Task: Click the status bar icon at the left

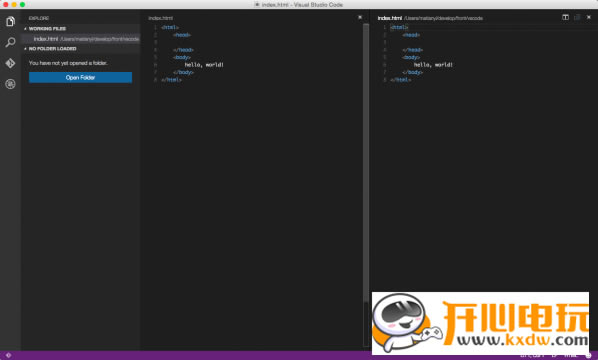Action: (8, 355)
